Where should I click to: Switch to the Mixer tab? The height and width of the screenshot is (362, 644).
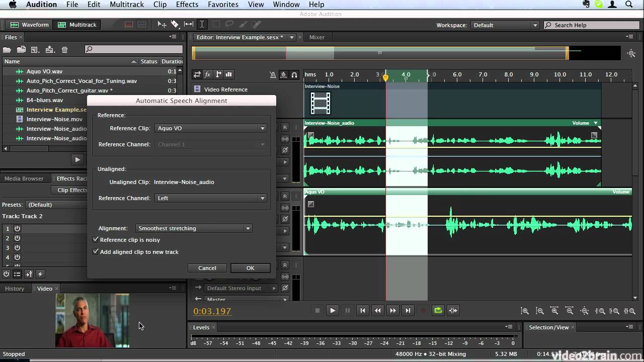[x=316, y=37]
